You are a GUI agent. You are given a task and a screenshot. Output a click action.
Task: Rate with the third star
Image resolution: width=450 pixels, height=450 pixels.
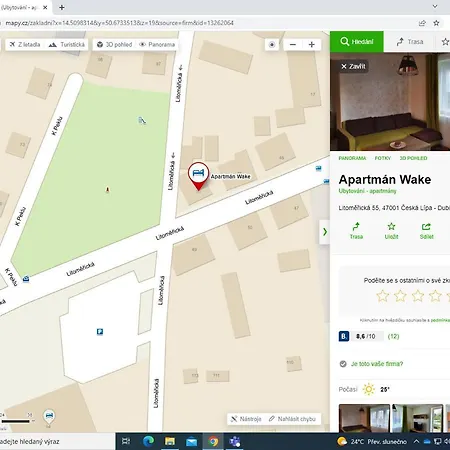(x=418, y=296)
